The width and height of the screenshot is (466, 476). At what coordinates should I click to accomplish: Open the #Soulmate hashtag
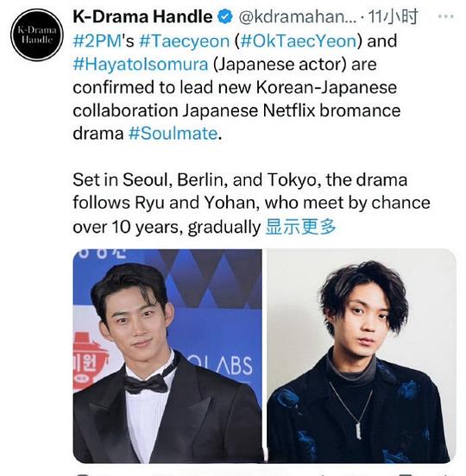[173, 134]
